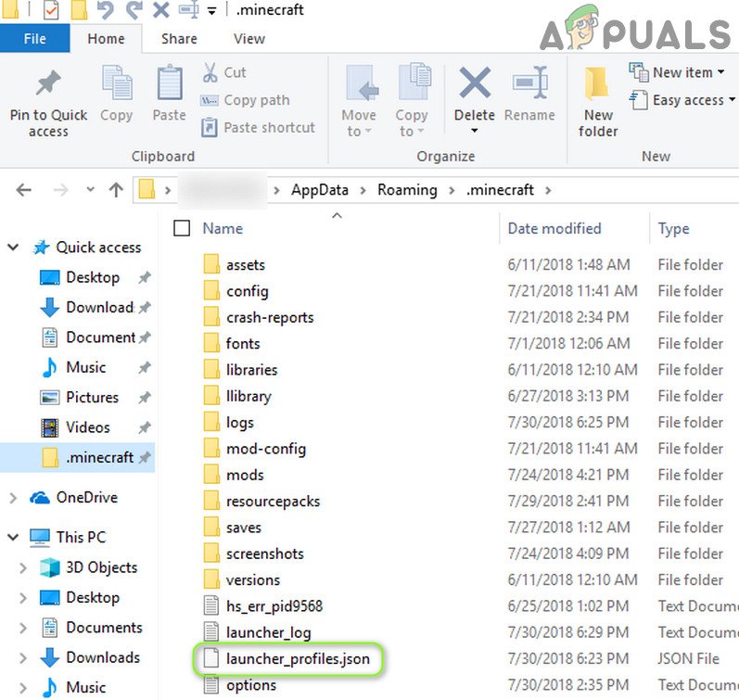Select the screenshots folder
Screen dimensions: 739x700
pos(265,554)
